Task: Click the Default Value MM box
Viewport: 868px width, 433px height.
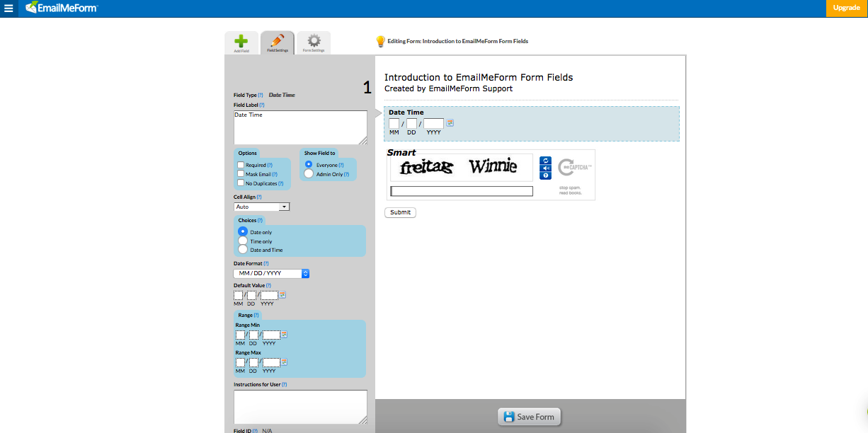Action: pyautogui.click(x=239, y=296)
